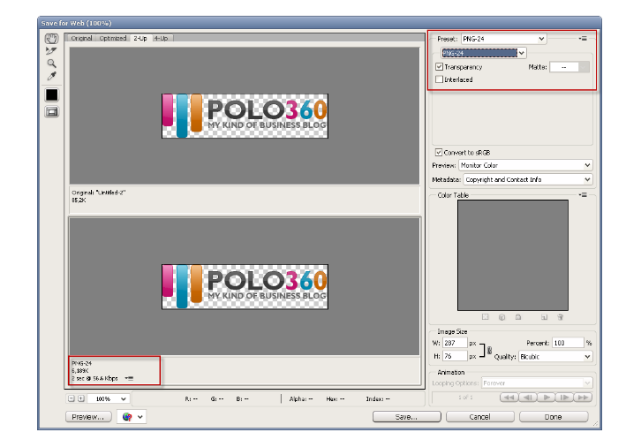Click the zoom out minus icon
626x435 pixels.
[71, 398]
